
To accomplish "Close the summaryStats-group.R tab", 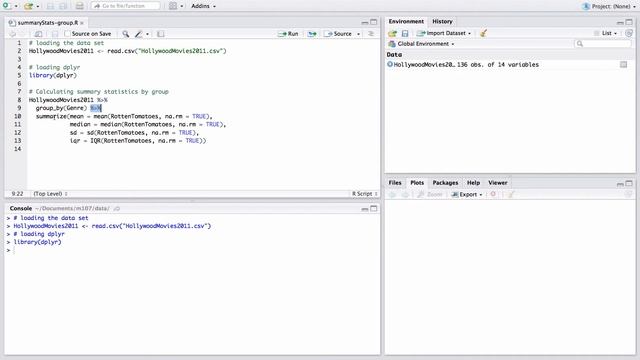I will (82, 23).
